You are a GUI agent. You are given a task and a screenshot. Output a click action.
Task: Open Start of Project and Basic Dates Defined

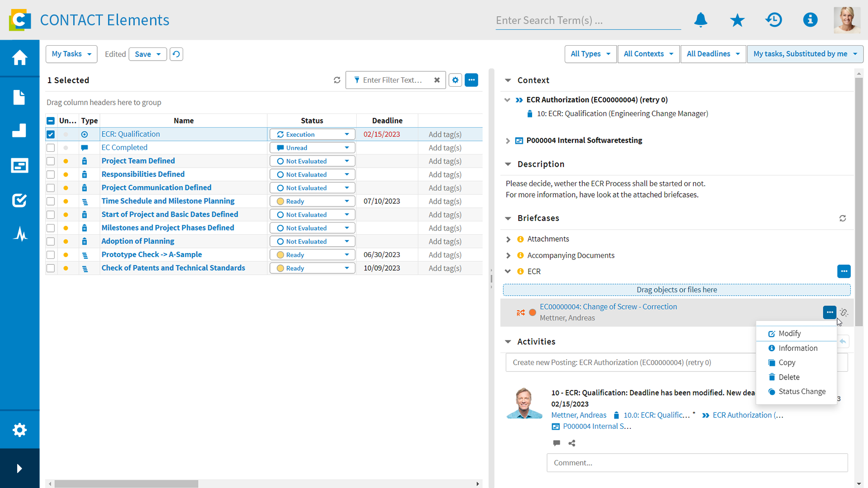[170, 214]
